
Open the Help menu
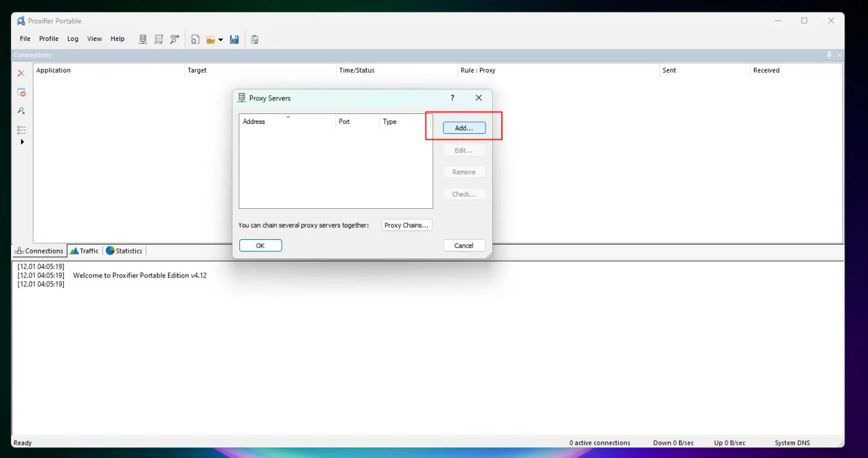point(118,39)
